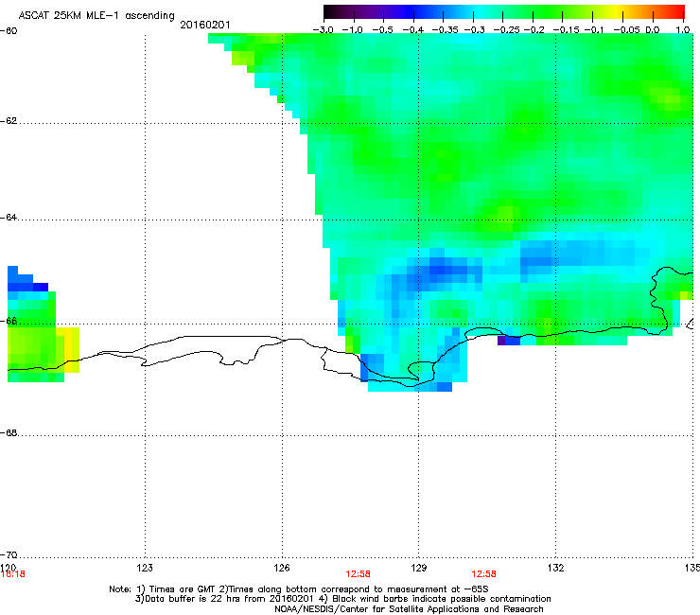
Task: Click the color bar label -1.0
Action: (x=352, y=30)
